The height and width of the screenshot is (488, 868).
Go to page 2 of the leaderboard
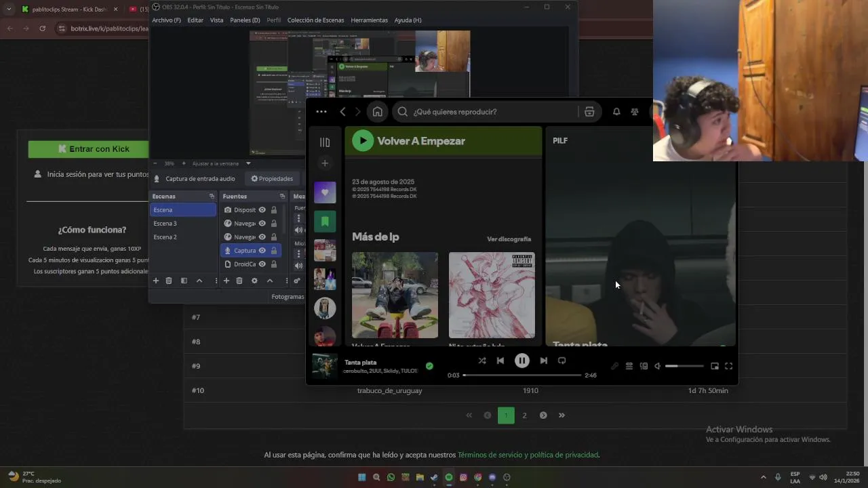pyautogui.click(x=524, y=415)
